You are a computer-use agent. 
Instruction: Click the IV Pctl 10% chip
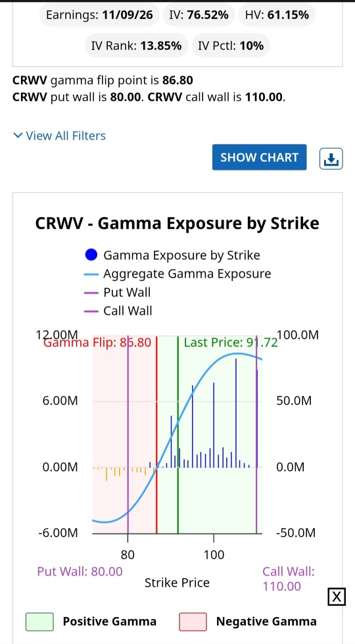[x=231, y=45]
